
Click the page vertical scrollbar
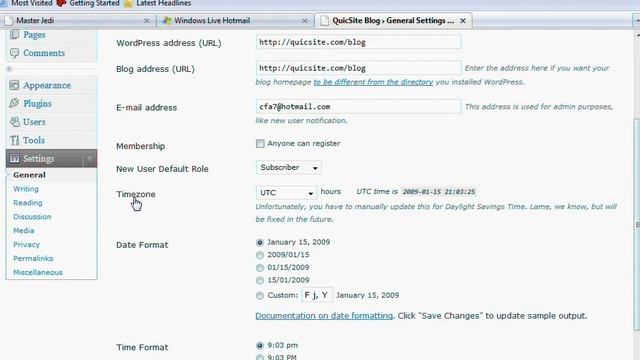tap(637, 224)
